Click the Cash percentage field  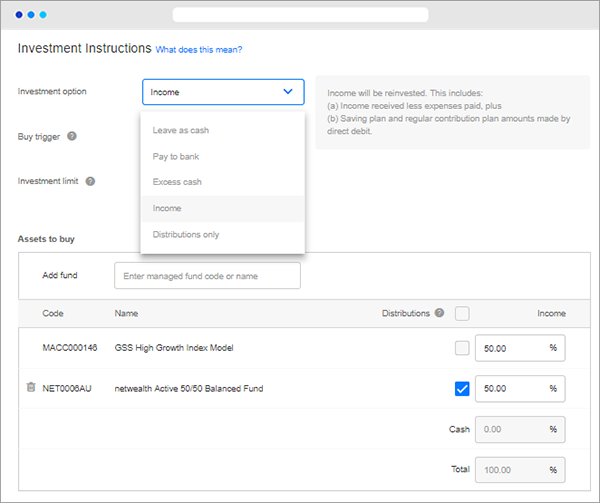[511, 429]
